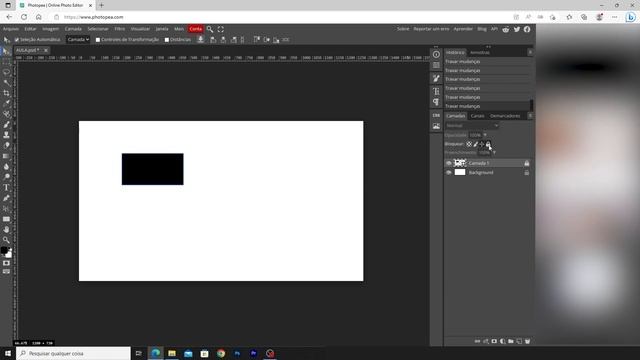Image resolution: width=640 pixels, height=360 pixels.
Task: Open the CSS panel icon
Action: coord(436,116)
